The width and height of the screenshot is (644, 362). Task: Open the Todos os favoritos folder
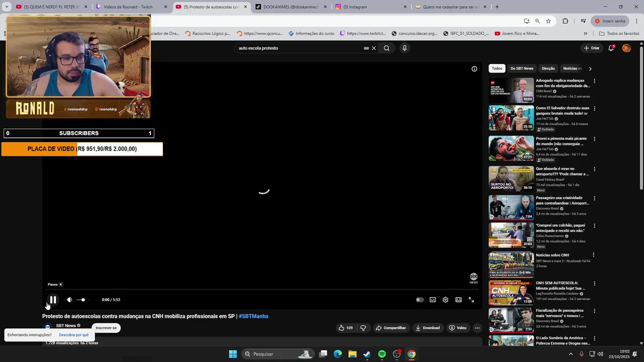coord(619,34)
